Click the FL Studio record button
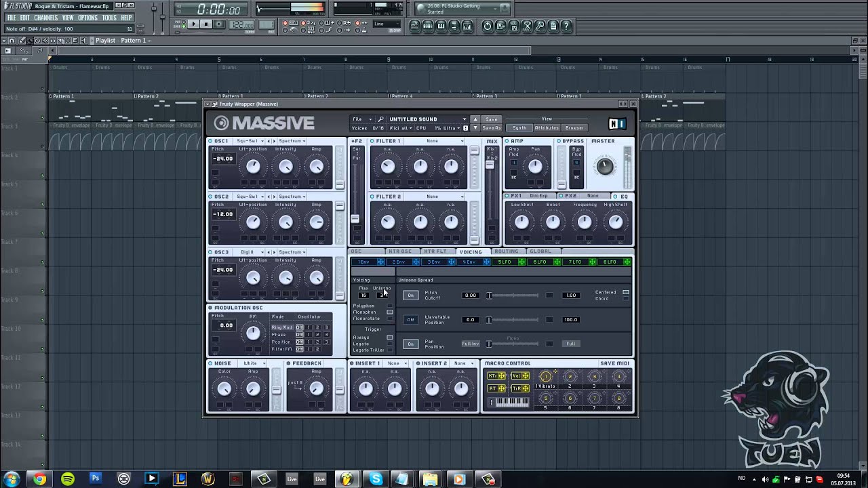868x488 pixels. click(219, 24)
